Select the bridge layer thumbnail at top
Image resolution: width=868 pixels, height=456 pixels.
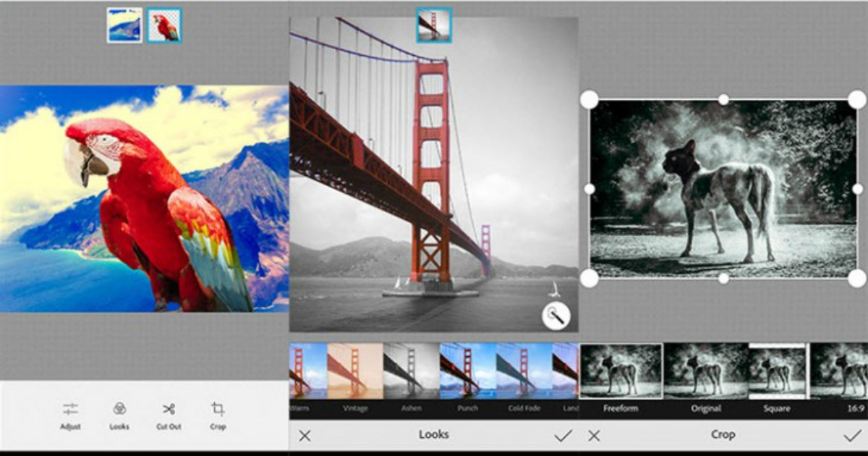[434, 25]
